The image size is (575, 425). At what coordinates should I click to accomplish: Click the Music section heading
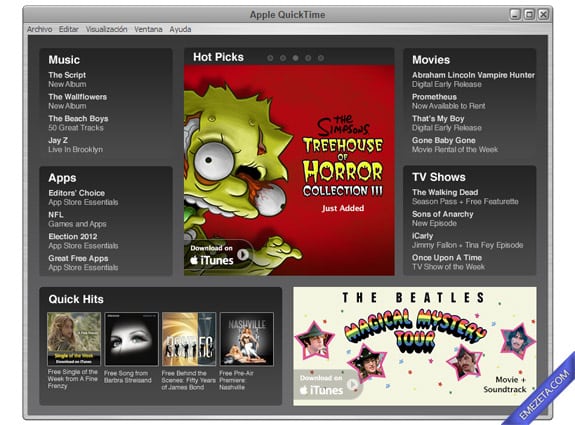(64, 60)
